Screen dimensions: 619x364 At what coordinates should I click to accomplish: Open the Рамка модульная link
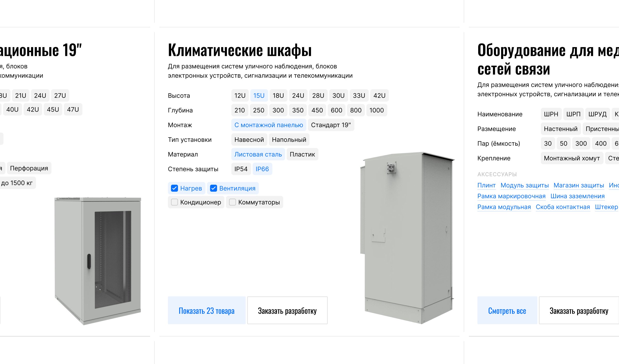pos(504,207)
